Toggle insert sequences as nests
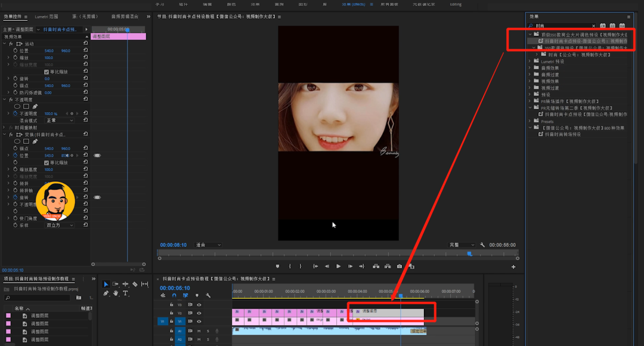This screenshot has height=346, width=644. [163, 295]
